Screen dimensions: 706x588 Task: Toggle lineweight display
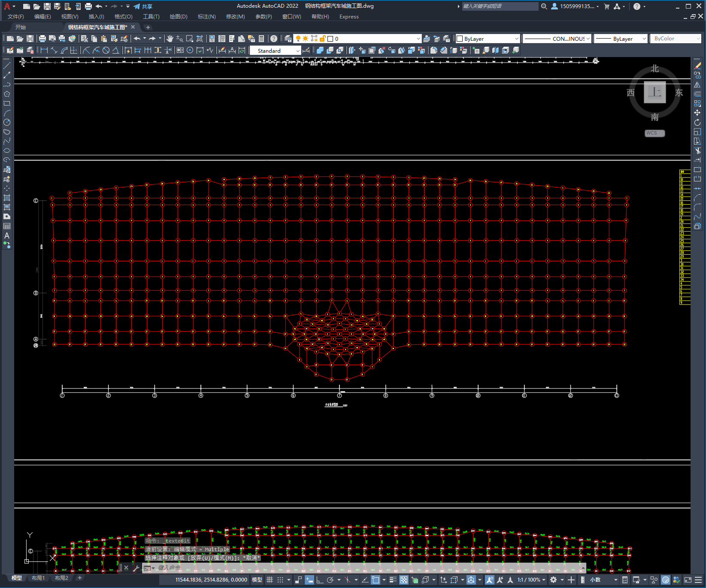[393, 580]
